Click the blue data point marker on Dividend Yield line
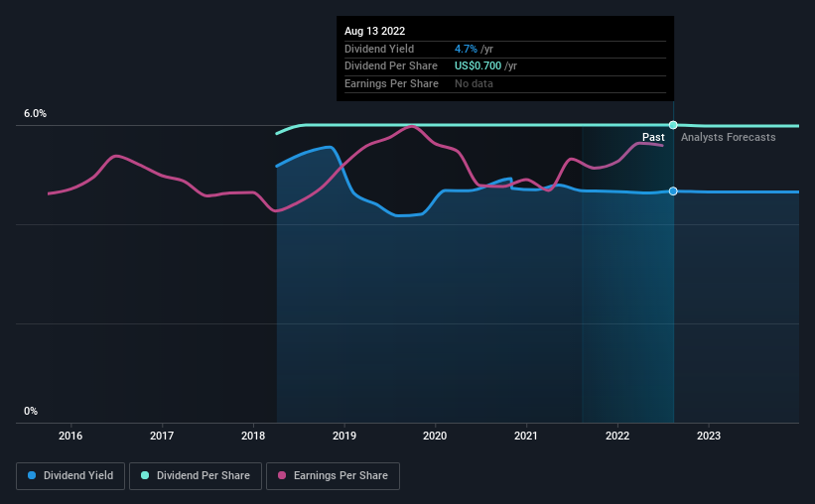 coord(673,191)
